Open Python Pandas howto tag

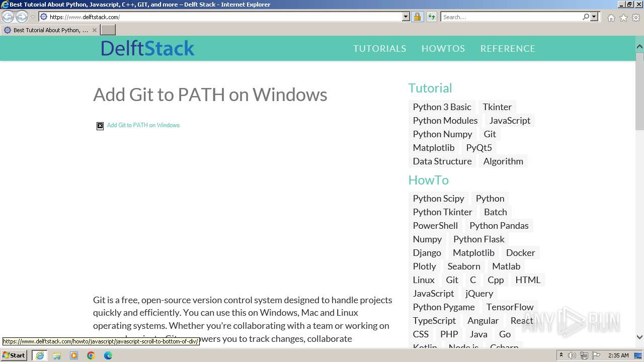coord(499,225)
